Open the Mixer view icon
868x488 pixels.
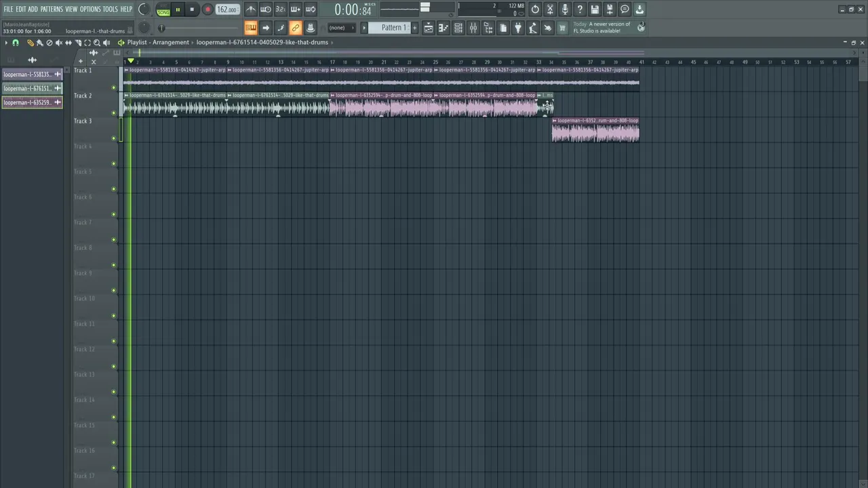click(x=473, y=28)
